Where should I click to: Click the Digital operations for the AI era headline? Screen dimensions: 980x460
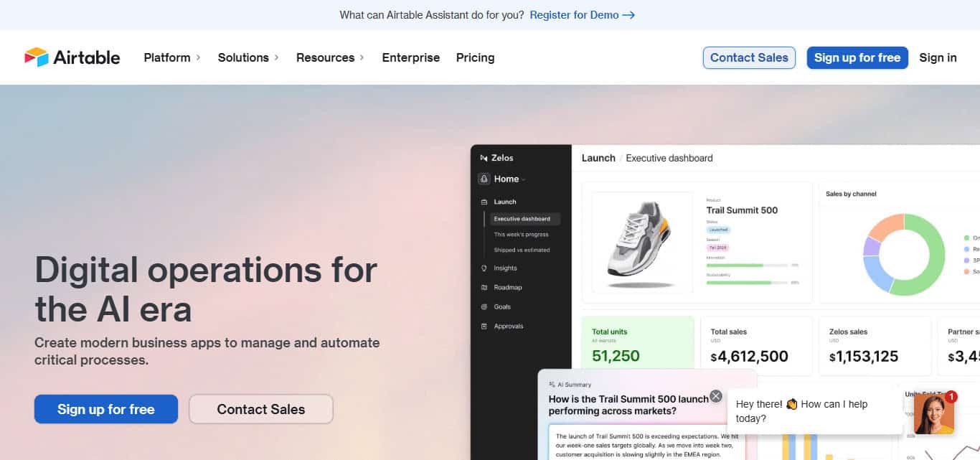206,289
